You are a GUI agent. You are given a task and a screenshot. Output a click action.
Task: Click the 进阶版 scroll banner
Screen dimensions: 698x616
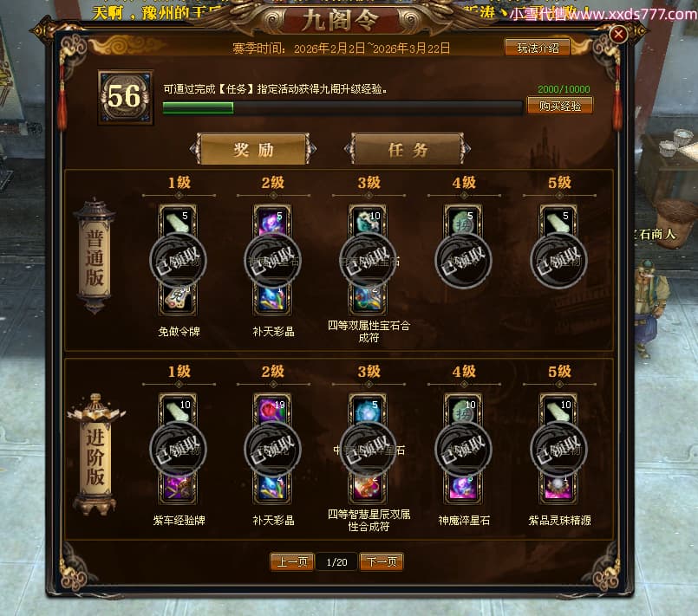coord(95,456)
